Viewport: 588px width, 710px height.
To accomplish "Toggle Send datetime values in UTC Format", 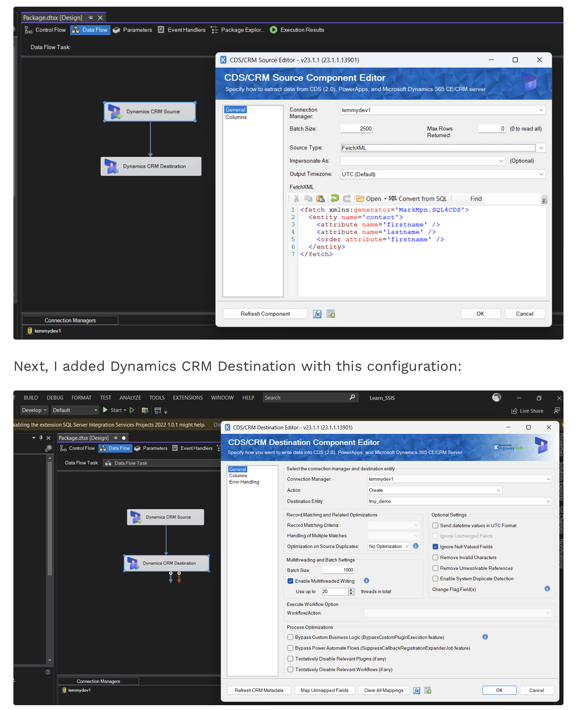I will [435, 525].
